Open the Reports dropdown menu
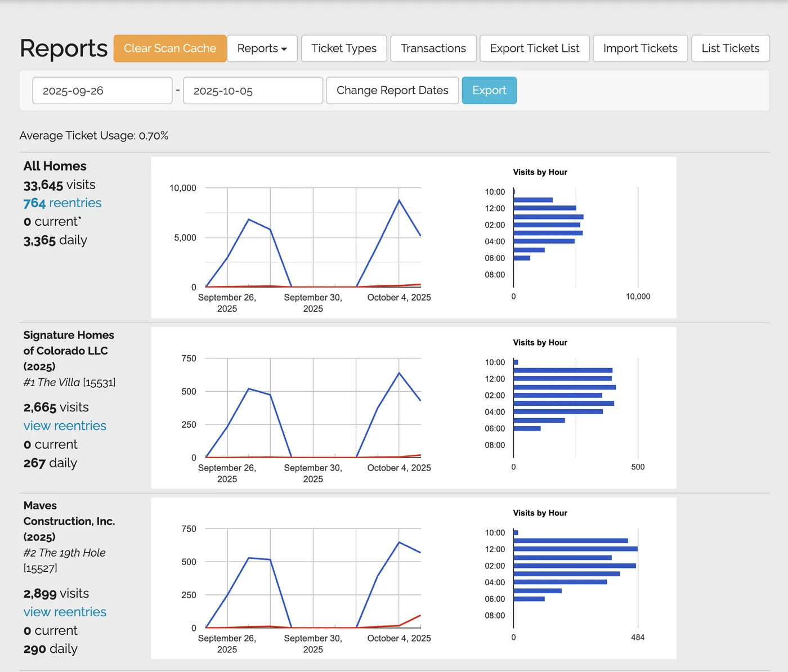The height and width of the screenshot is (672, 788). tap(262, 48)
